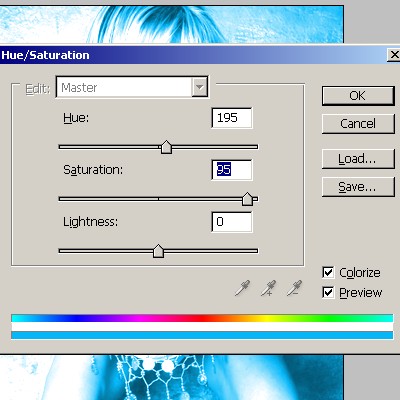The image size is (400, 400).
Task: Click the Lightness slider handle
Action: [x=158, y=251]
